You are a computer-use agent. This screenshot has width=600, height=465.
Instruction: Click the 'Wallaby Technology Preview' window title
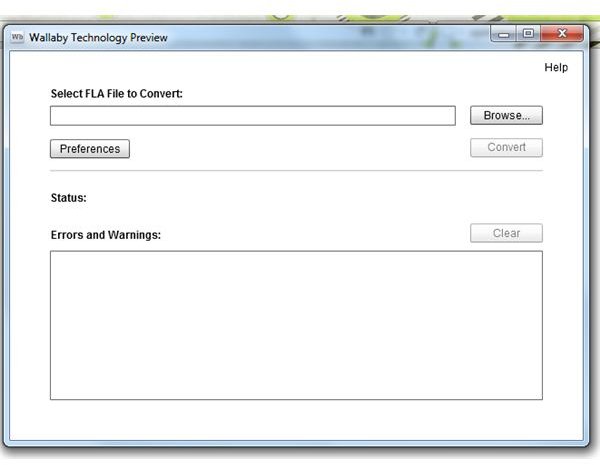pos(98,38)
